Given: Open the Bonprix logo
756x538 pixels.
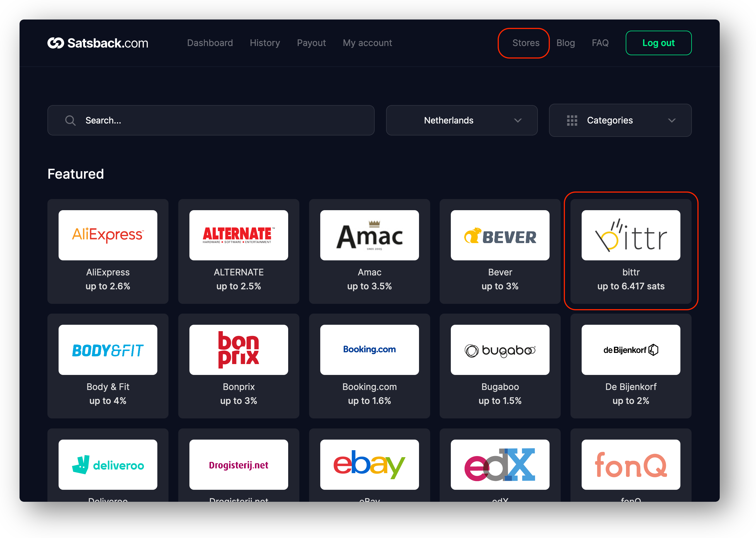Looking at the screenshot, I should [239, 350].
